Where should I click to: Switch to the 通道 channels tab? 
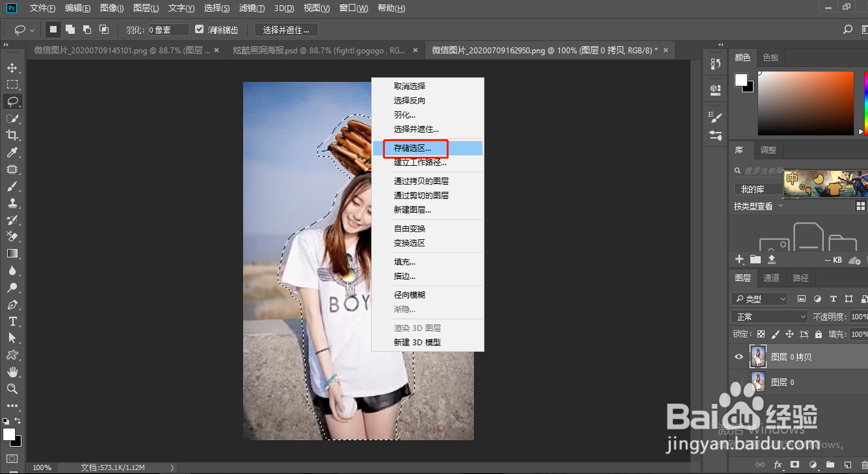coord(771,278)
